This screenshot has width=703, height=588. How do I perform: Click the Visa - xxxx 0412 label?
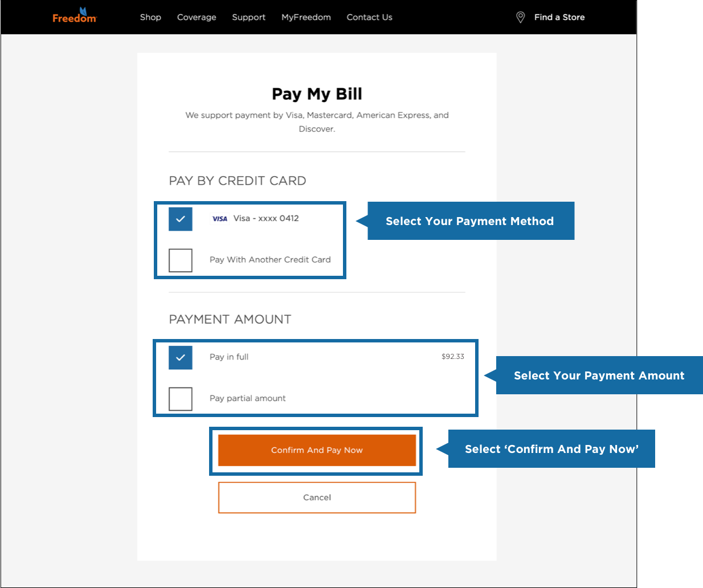click(x=266, y=218)
